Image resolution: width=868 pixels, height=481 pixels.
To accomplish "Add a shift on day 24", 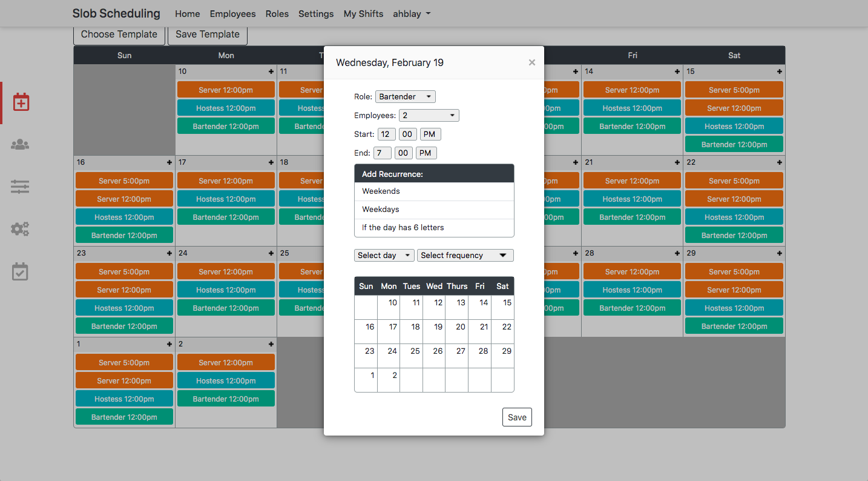I will click(x=271, y=253).
